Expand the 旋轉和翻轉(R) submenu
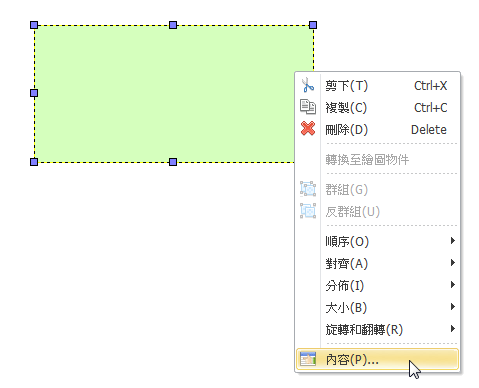The height and width of the screenshot is (388, 479). [x=377, y=329]
